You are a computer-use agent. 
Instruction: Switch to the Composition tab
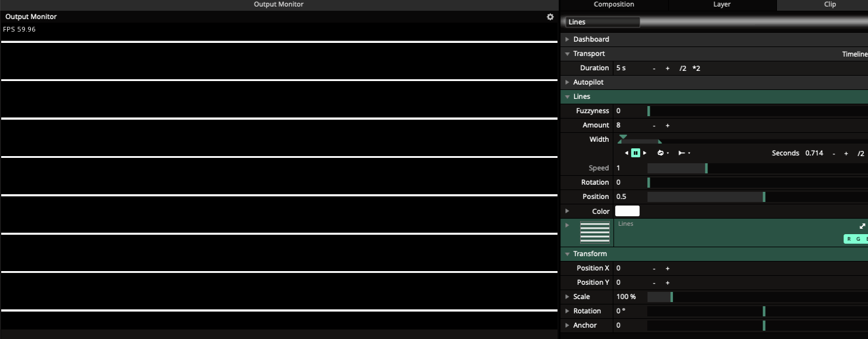[613, 5]
